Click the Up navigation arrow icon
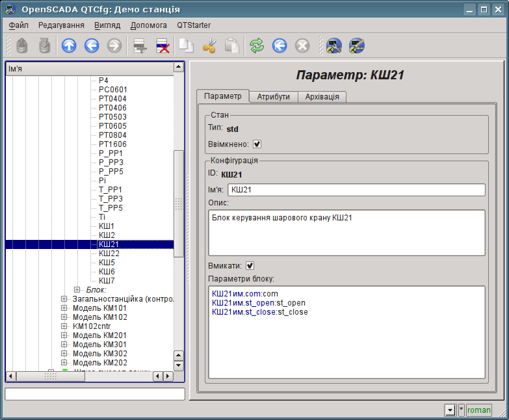Viewport: 509px width, 420px height. coord(69,46)
